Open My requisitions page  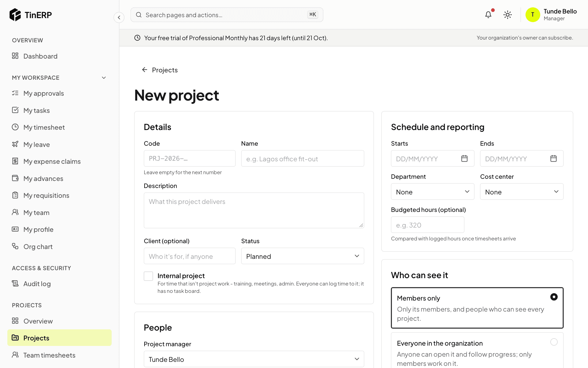tap(59, 195)
